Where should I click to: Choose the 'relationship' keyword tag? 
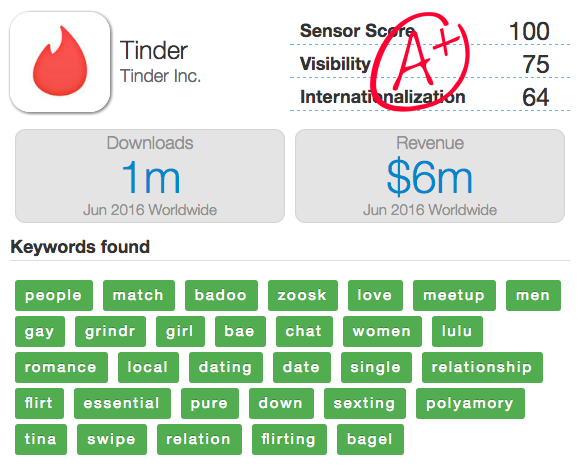[x=482, y=367]
